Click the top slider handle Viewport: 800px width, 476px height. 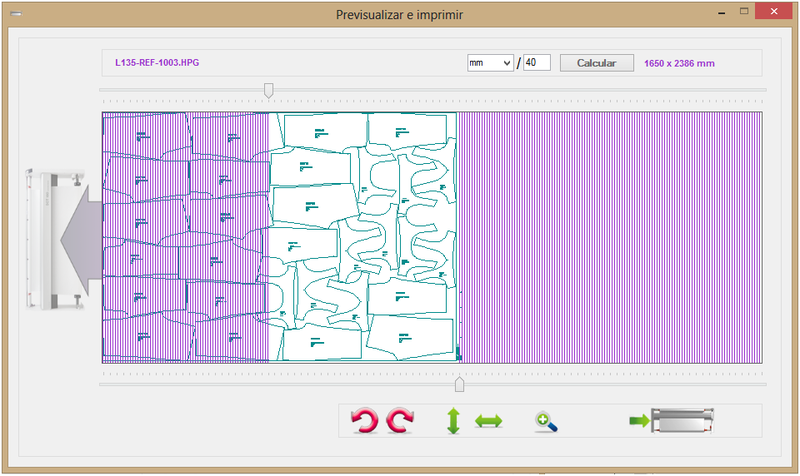click(x=268, y=91)
